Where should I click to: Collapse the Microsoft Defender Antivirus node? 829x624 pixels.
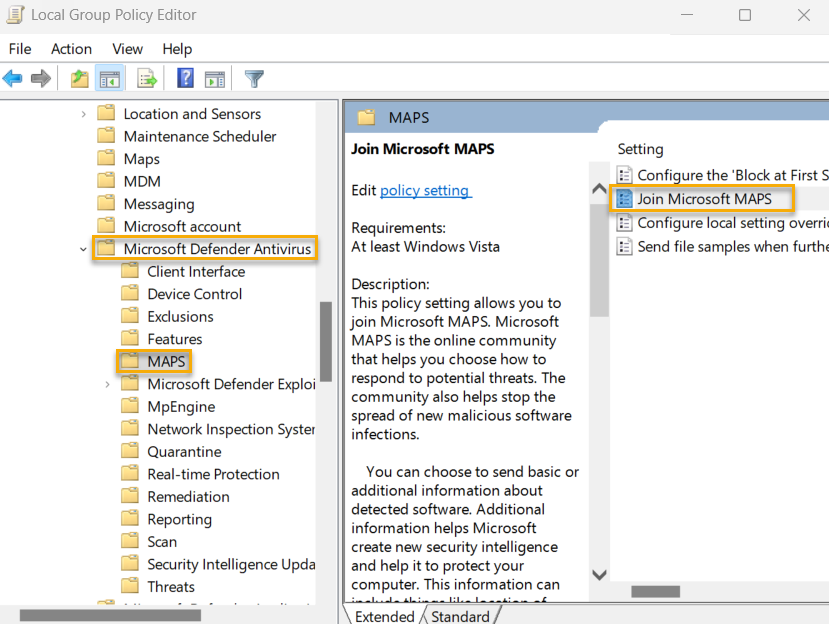point(84,248)
